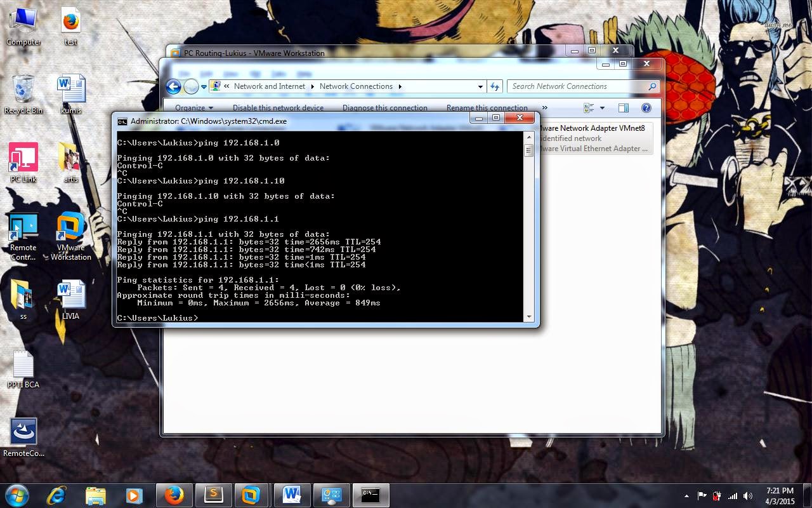
Task: Open Internet Explorer from the taskbar
Action: pos(56,495)
